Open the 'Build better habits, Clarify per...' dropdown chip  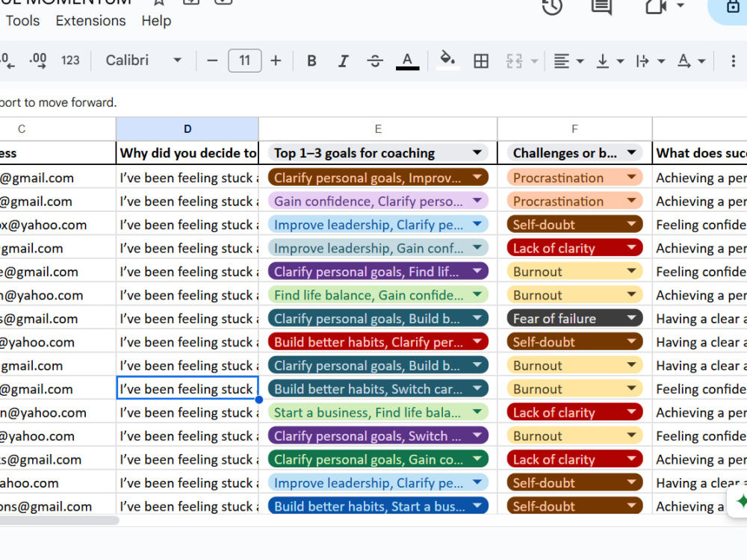coord(378,342)
